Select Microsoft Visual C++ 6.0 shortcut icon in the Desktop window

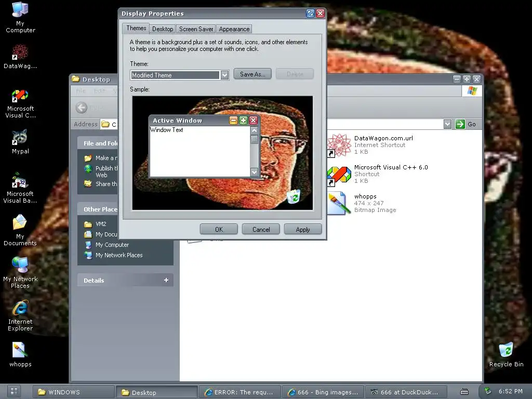coord(339,175)
